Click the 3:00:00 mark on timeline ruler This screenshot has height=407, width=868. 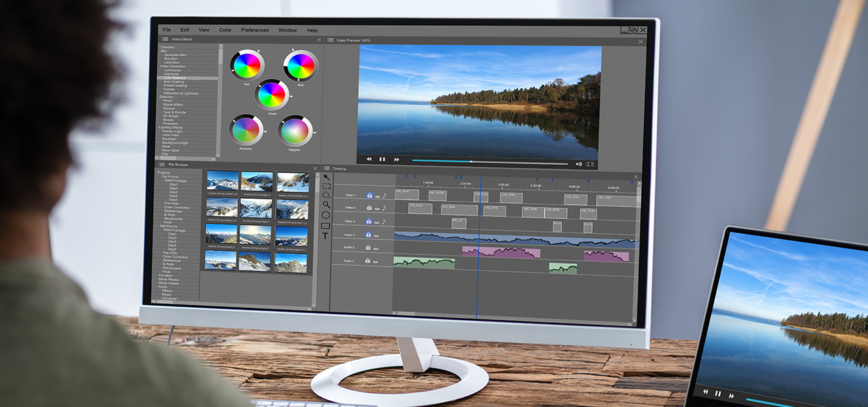coord(503,185)
